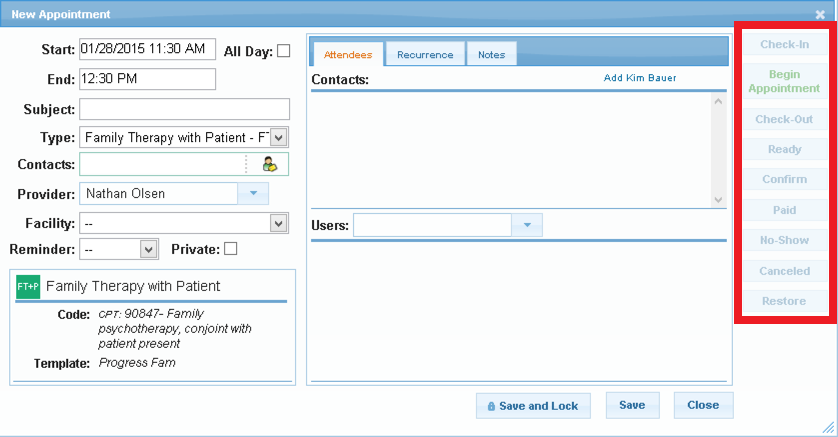Expand the Users dropdown arrow

527,225
